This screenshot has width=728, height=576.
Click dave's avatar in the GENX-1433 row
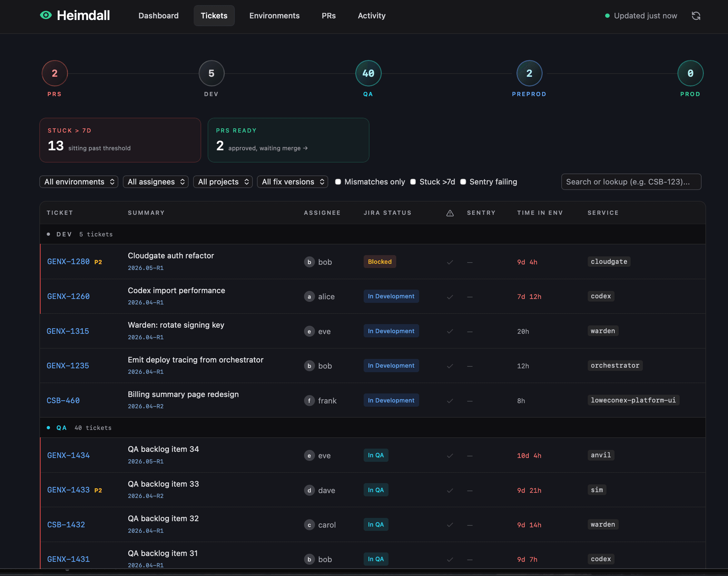pyautogui.click(x=309, y=490)
